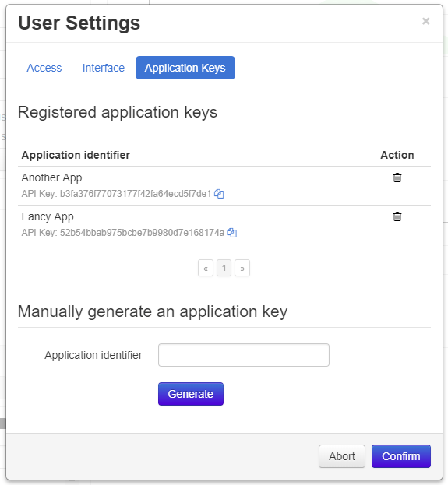Go to previous page of keys
The image size is (448, 485).
click(206, 268)
